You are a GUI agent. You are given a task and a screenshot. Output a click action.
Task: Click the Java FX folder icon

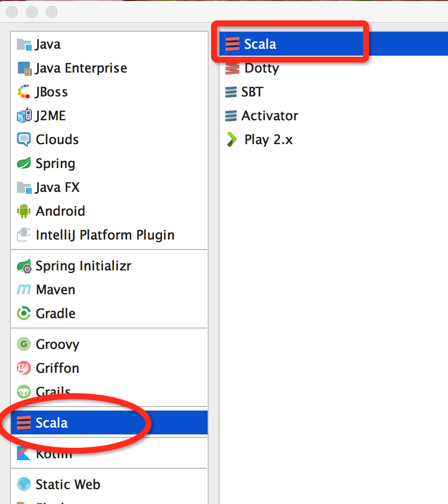pyautogui.click(x=23, y=187)
